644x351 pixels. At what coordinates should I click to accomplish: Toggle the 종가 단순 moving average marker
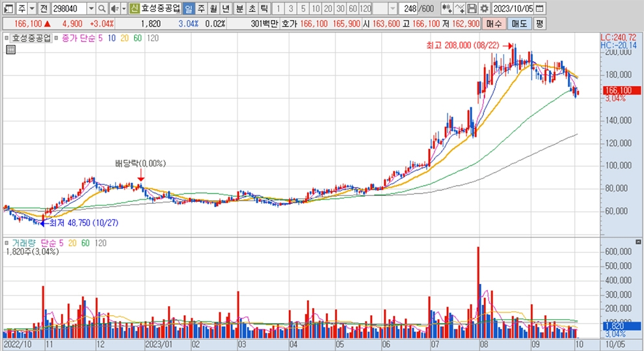click(57, 38)
